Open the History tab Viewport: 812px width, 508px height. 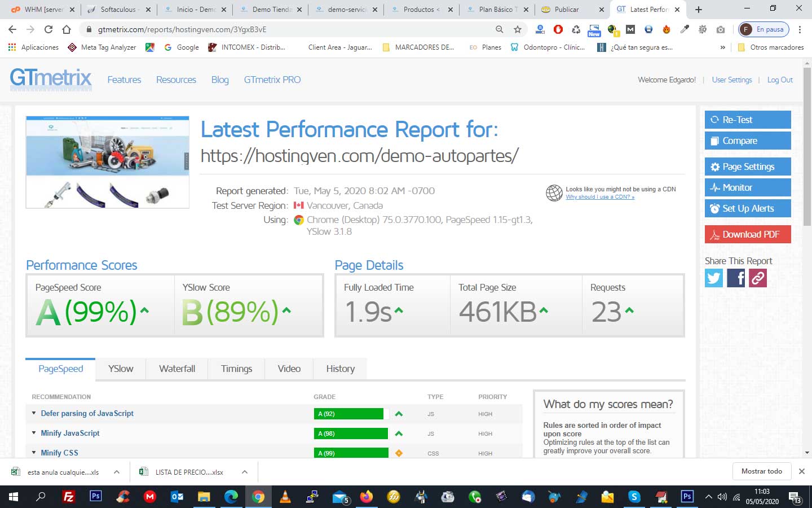(x=340, y=369)
